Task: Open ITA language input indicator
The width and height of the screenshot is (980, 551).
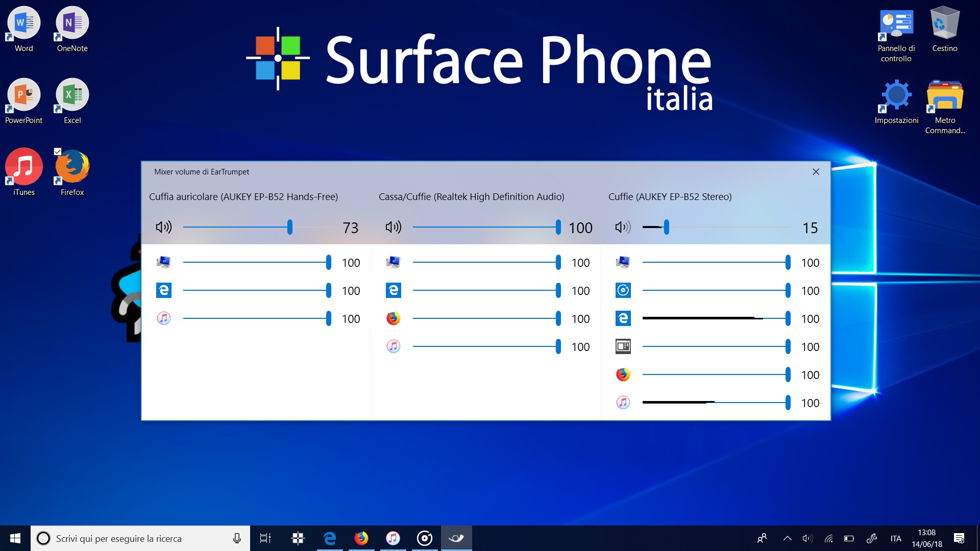Action: 896,538
